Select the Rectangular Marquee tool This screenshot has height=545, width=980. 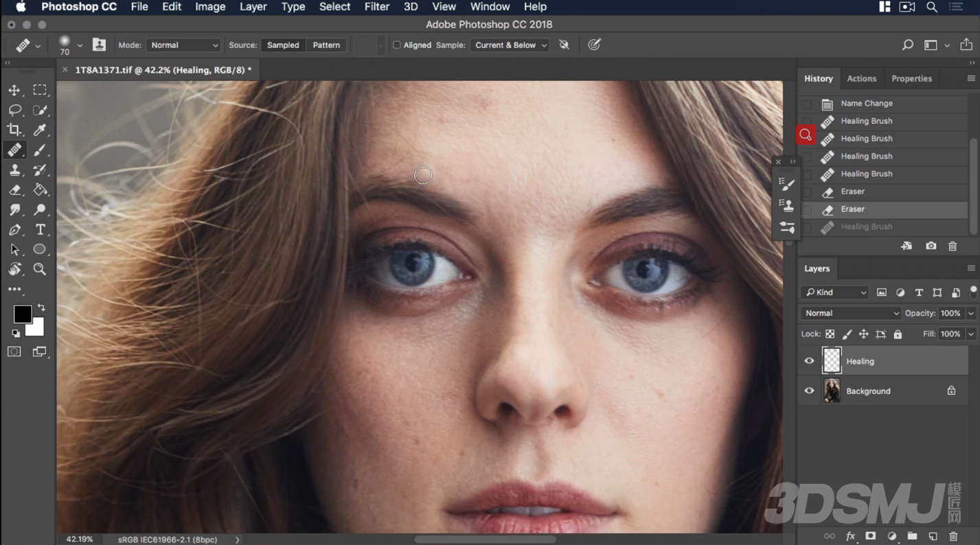click(x=40, y=90)
